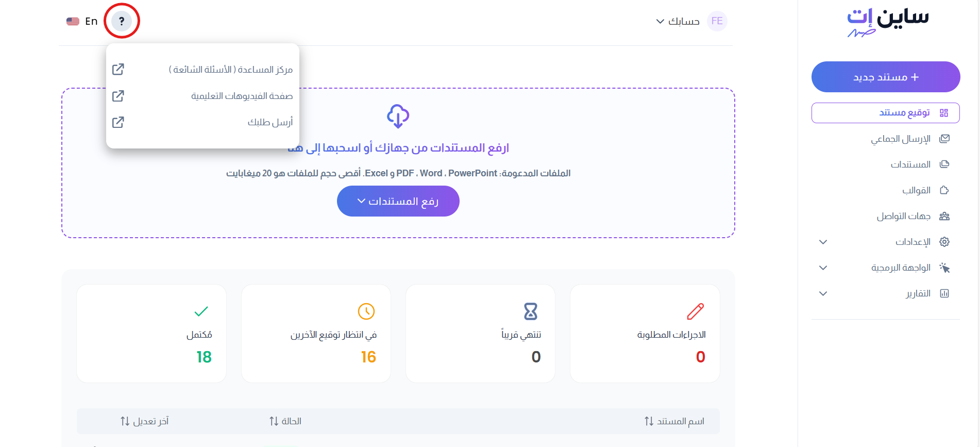Sort table by اسم المستند column
The height and width of the screenshot is (447, 980).
(x=674, y=421)
